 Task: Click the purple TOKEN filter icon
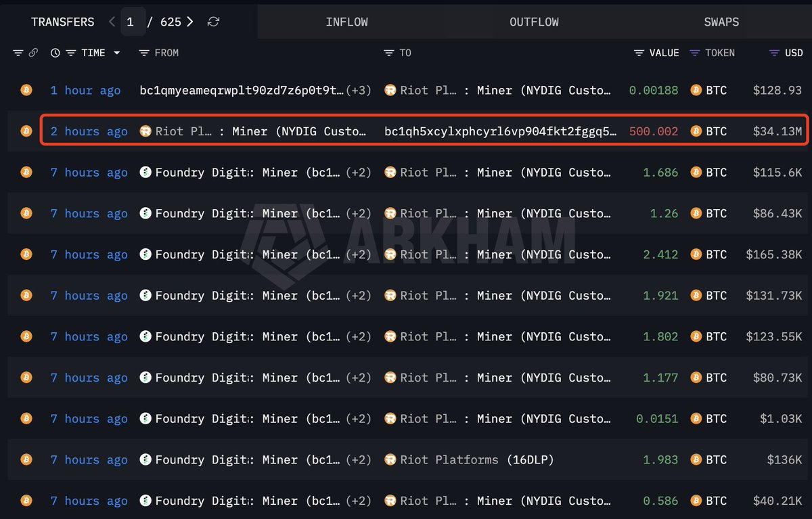click(694, 52)
